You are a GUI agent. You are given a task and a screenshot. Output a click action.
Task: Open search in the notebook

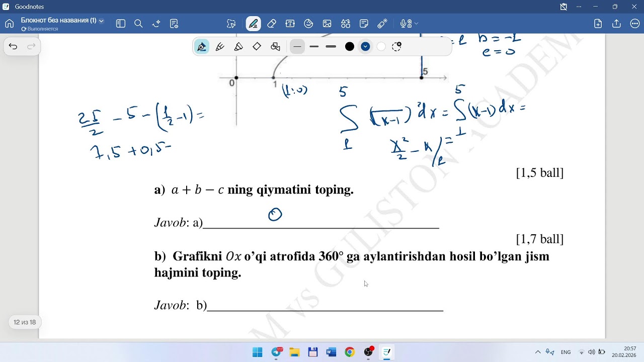(x=138, y=24)
